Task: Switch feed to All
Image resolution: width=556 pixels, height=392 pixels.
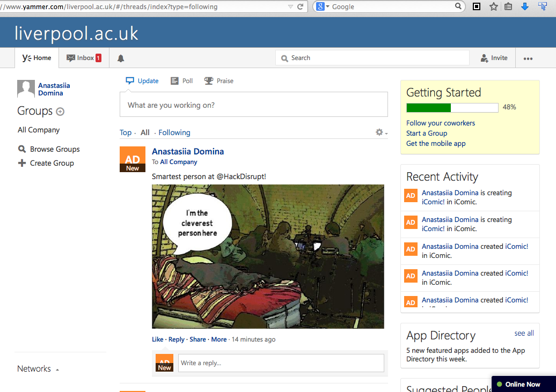Action: (145, 132)
